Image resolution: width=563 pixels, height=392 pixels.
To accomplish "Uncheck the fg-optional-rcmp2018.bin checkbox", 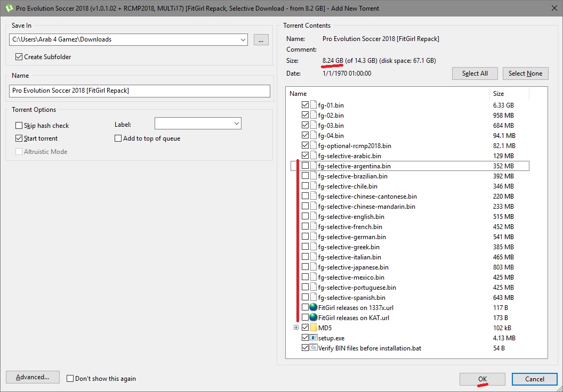I will click(305, 145).
